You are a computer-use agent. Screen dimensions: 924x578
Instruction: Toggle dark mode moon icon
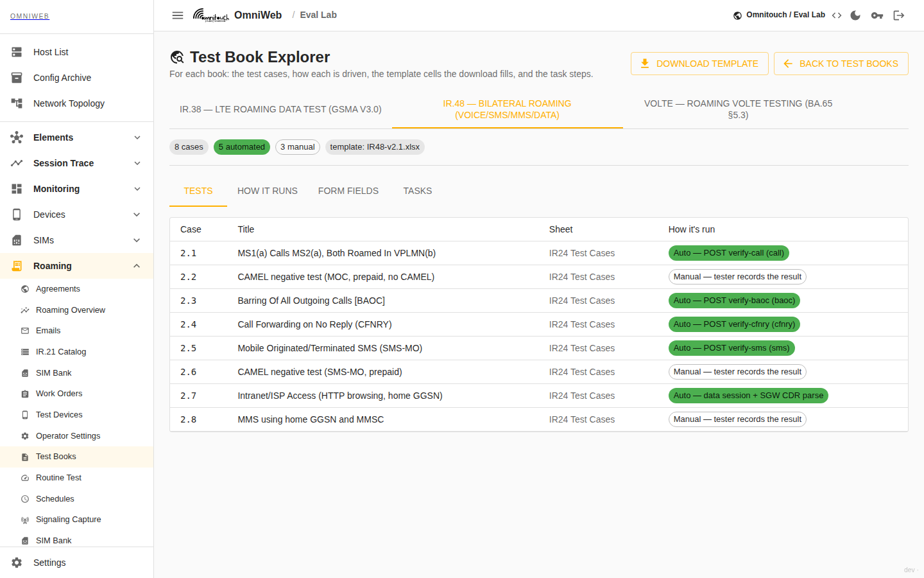[x=855, y=15]
